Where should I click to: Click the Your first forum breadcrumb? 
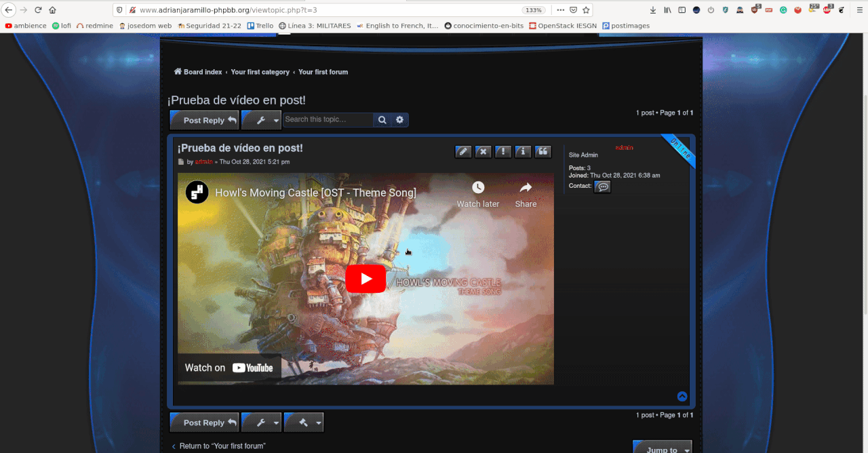tap(323, 72)
